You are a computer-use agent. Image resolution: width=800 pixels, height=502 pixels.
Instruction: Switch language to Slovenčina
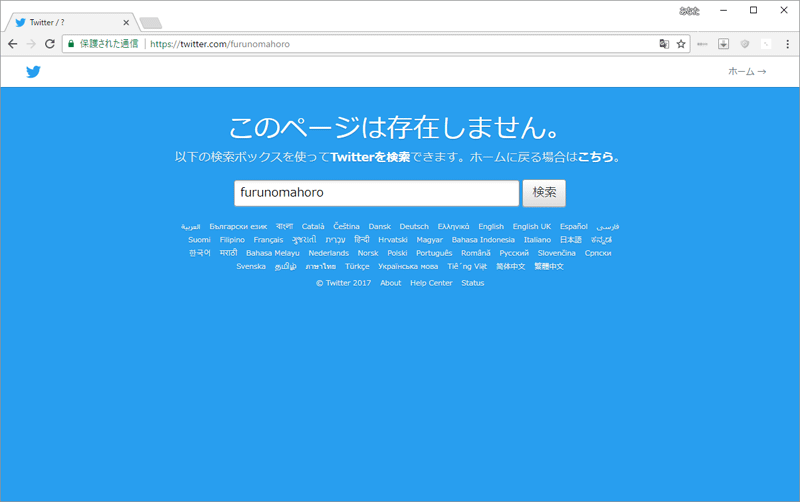[556, 253]
